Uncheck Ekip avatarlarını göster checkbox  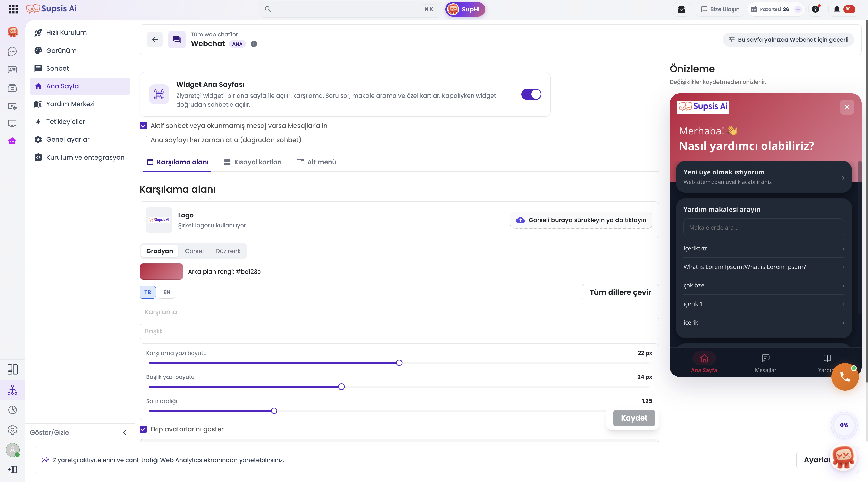point(143,429)
